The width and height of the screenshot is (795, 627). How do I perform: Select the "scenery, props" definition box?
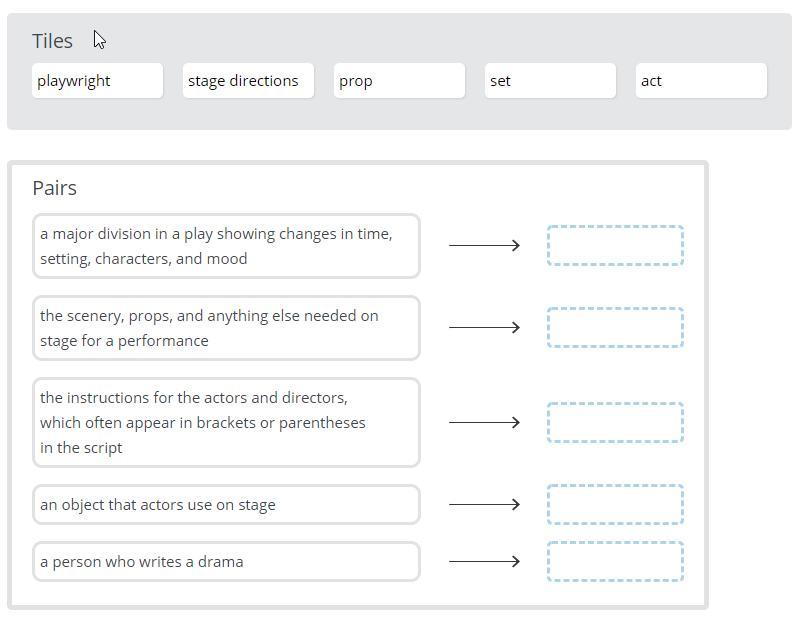point(226,328)
